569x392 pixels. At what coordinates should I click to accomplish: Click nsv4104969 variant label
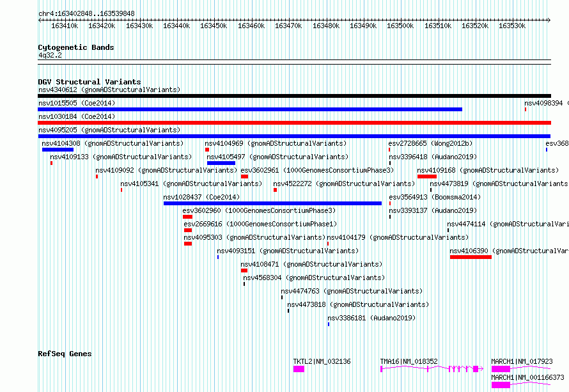click(276, 143)
